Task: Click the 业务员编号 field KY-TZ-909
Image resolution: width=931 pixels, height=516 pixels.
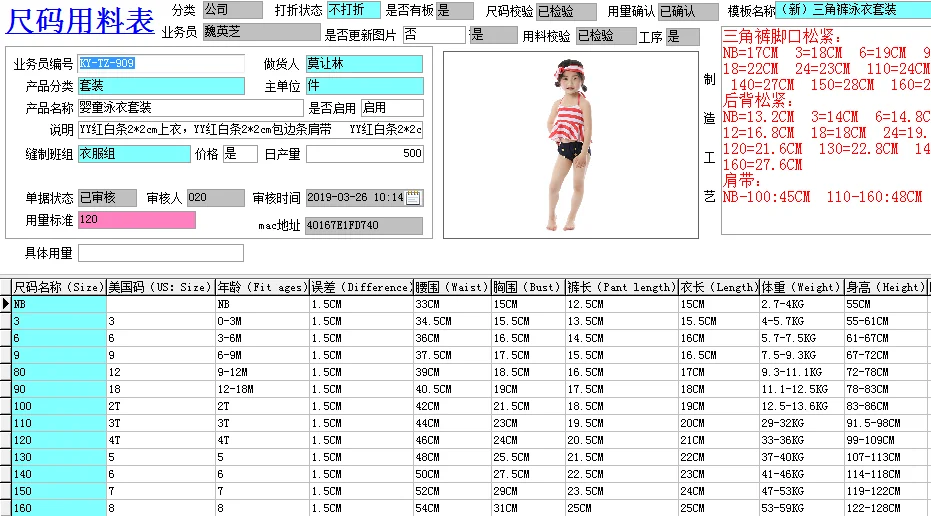Action: (161, 64)
